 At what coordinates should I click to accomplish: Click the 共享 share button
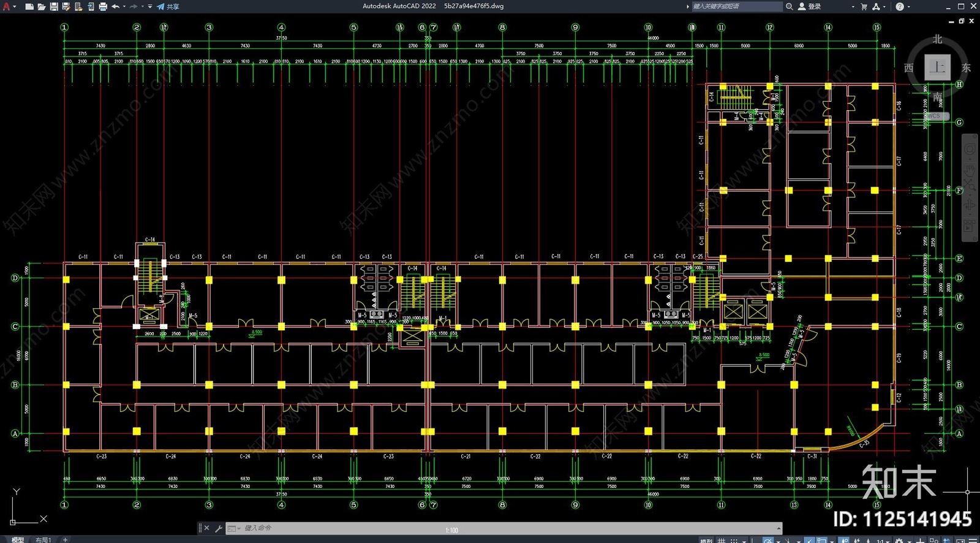pos(168,7)
